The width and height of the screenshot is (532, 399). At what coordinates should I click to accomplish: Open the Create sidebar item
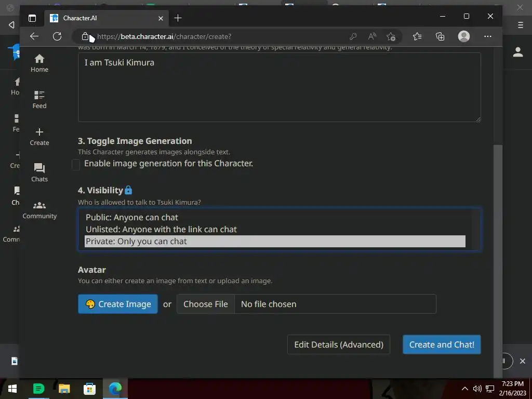coord(39,137)
